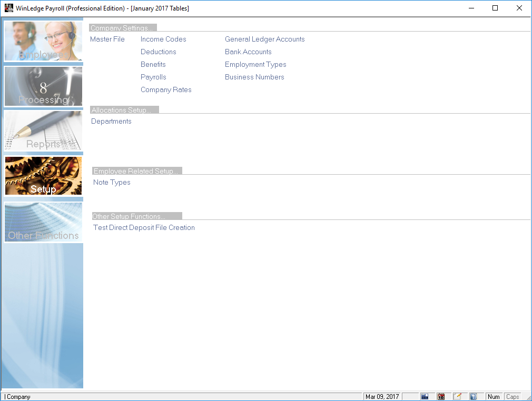Open the Master File link

click(x=107, y=39)
